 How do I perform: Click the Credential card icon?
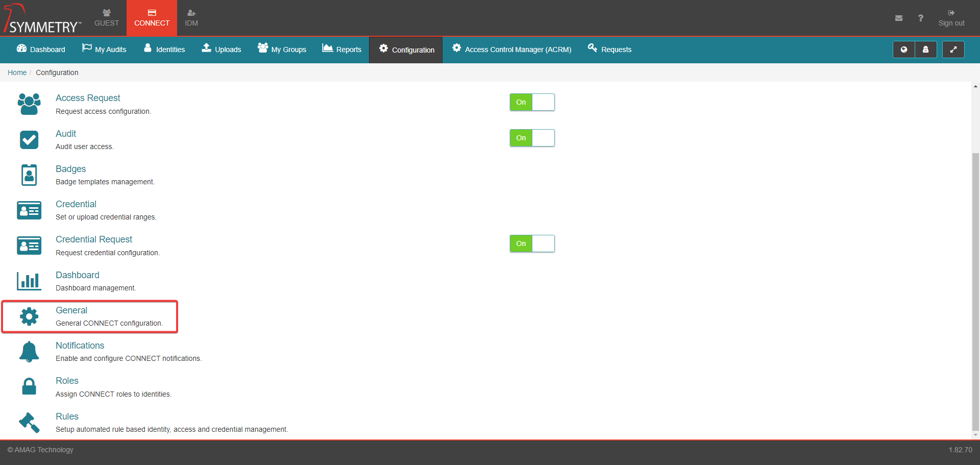pos(29,210)
